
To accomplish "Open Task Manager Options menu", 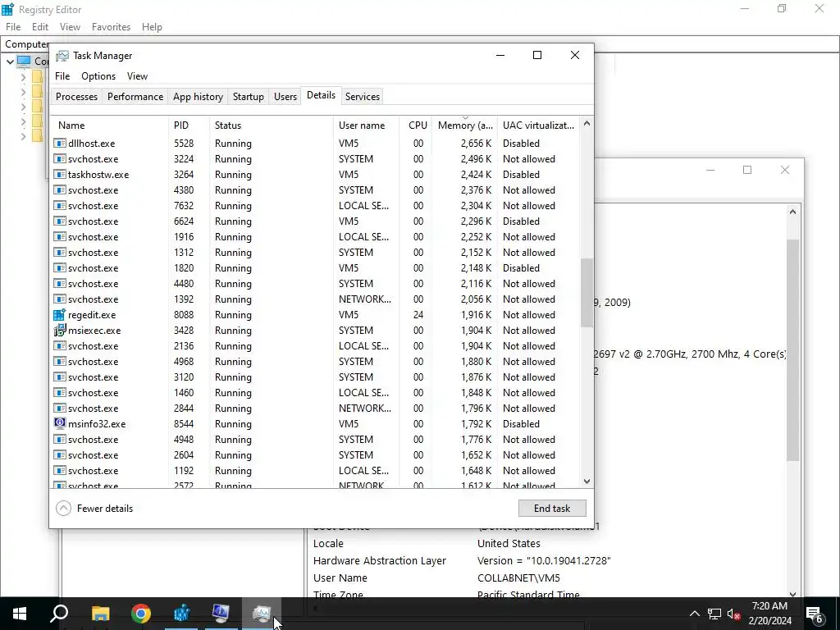I will point(98,76).
